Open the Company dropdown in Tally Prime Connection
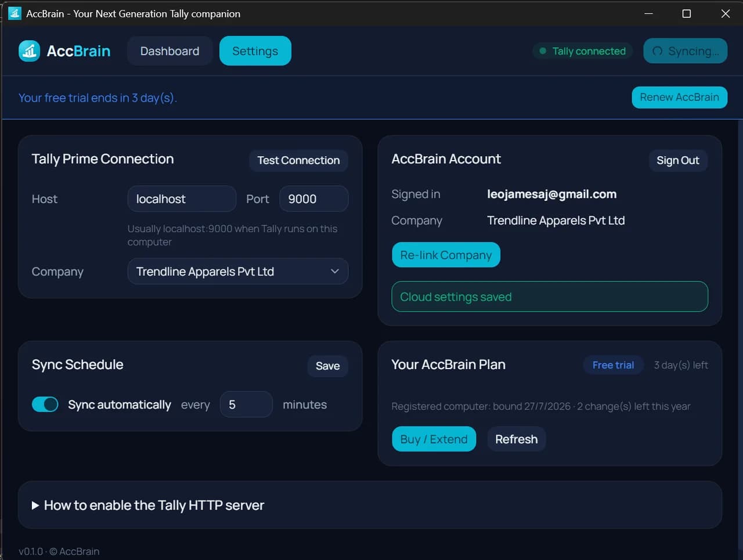Image resolution: width=743 pixels, height=560 pixels. (238, 272)
